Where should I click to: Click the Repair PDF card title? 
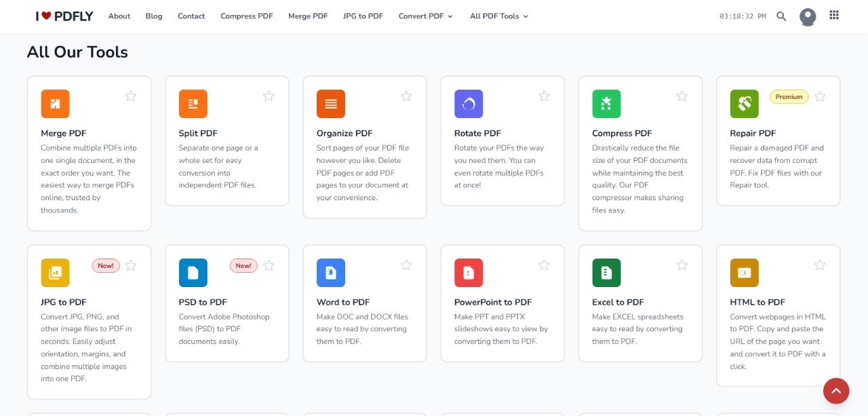pyautogui.click(x=753, y=133)
